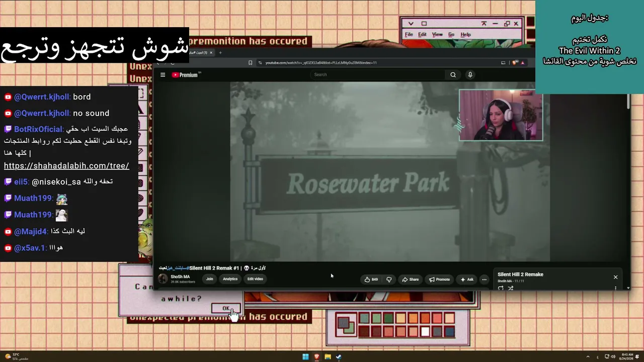Open playlist options three-dot menu

615,288
